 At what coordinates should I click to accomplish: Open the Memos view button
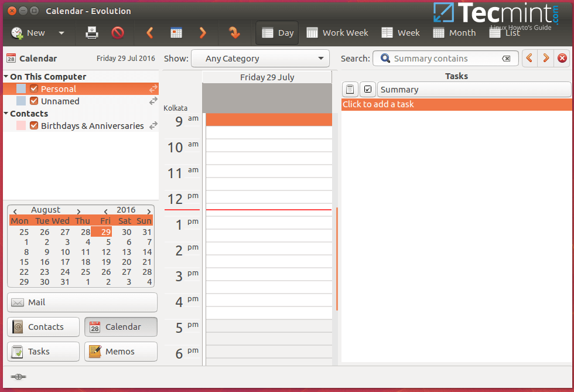tap(121, 352)
